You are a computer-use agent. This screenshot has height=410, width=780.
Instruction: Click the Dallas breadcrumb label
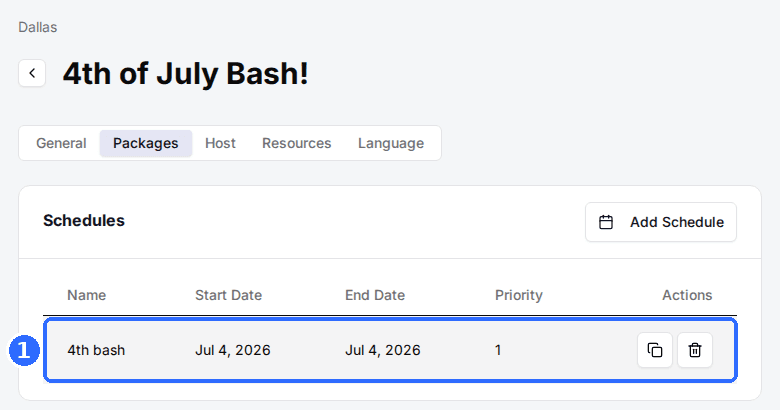pos(38,27)
